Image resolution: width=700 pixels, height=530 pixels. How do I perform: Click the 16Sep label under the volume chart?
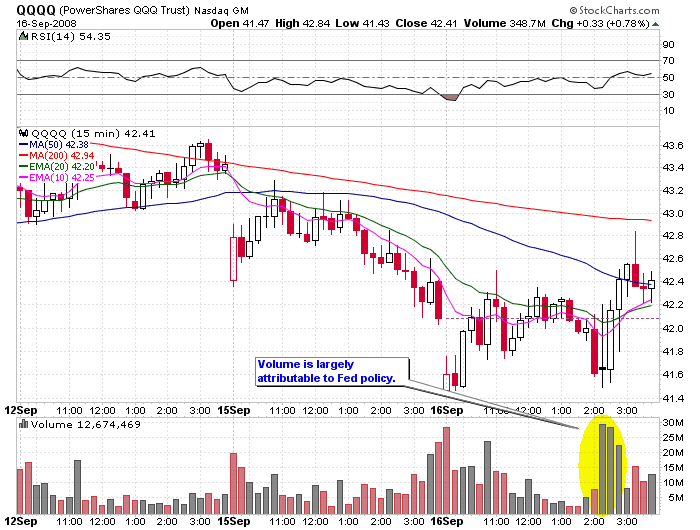[447, 521]
